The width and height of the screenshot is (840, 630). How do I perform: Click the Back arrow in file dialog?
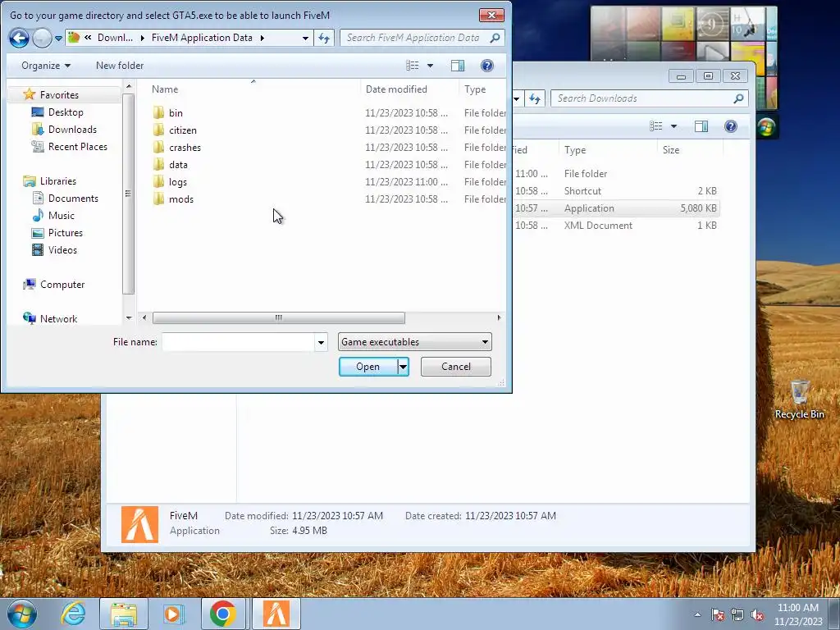[19, 38]
